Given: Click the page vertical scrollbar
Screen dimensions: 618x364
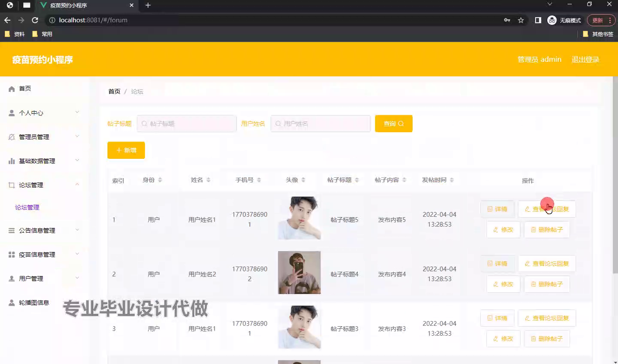Looking at the screenshot, I should click(615, 175).
